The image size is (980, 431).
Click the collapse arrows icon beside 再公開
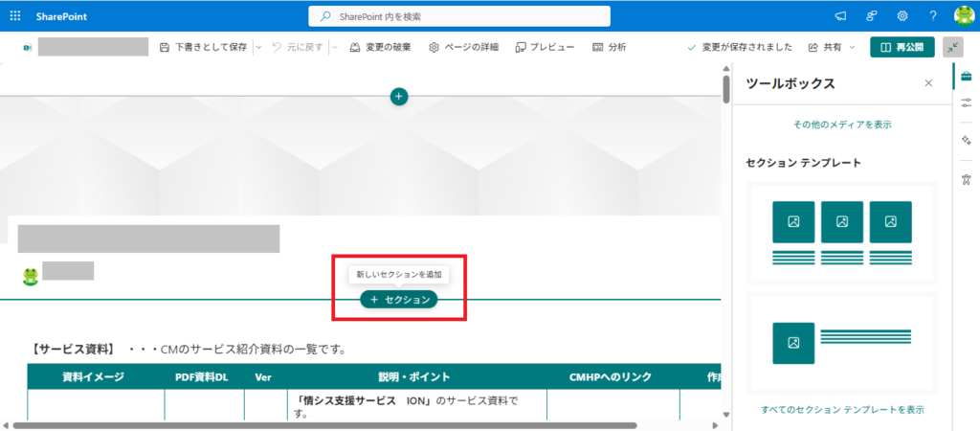(953, 48)
